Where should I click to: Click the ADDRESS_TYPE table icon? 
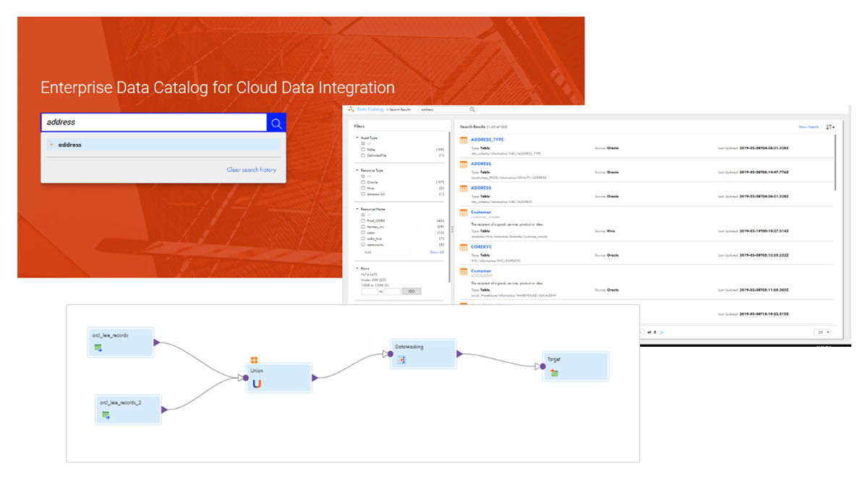tap(464, 140)
